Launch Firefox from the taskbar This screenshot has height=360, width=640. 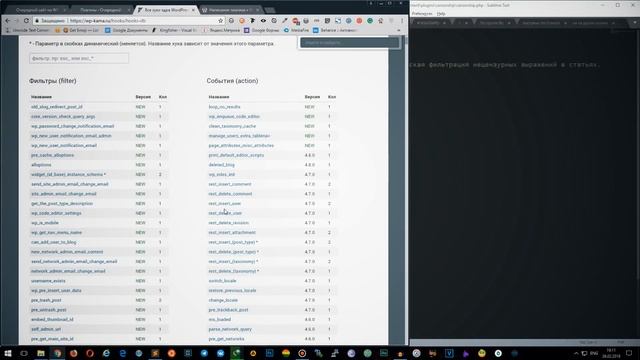tap(73, 353)
